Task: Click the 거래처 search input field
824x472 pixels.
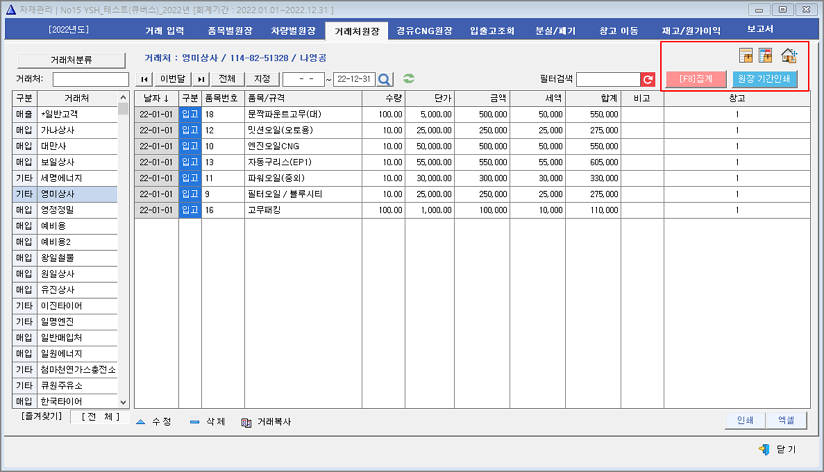Action: (90, 79)
